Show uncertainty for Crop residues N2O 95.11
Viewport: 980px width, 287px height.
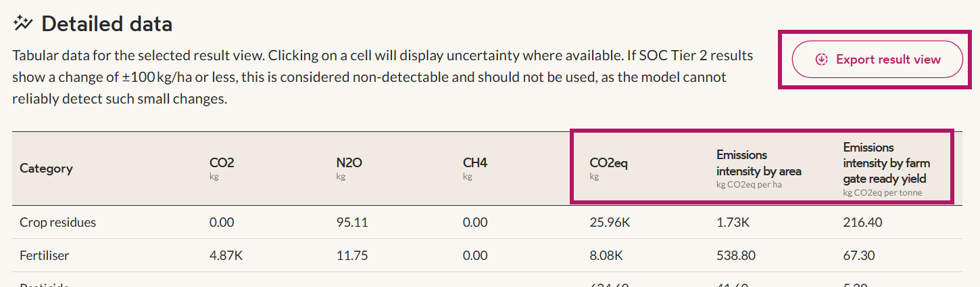pos(352,222)
